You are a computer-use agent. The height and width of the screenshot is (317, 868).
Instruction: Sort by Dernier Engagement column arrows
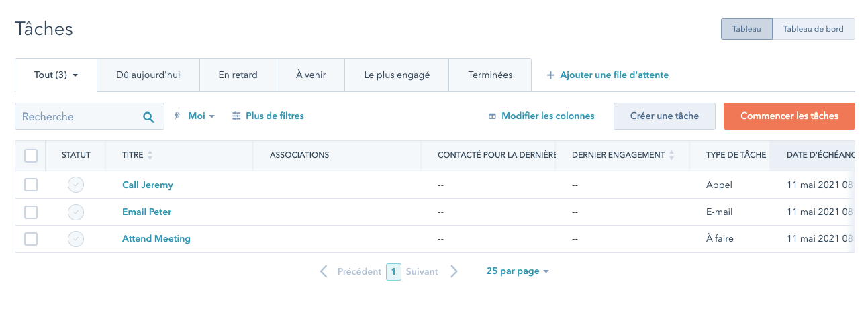[x=671, y=155]
